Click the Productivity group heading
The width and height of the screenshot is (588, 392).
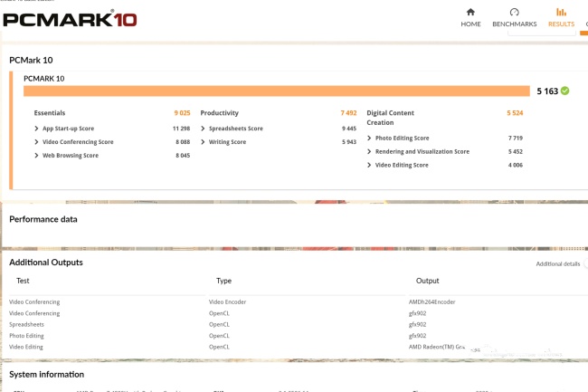(220, 113)
